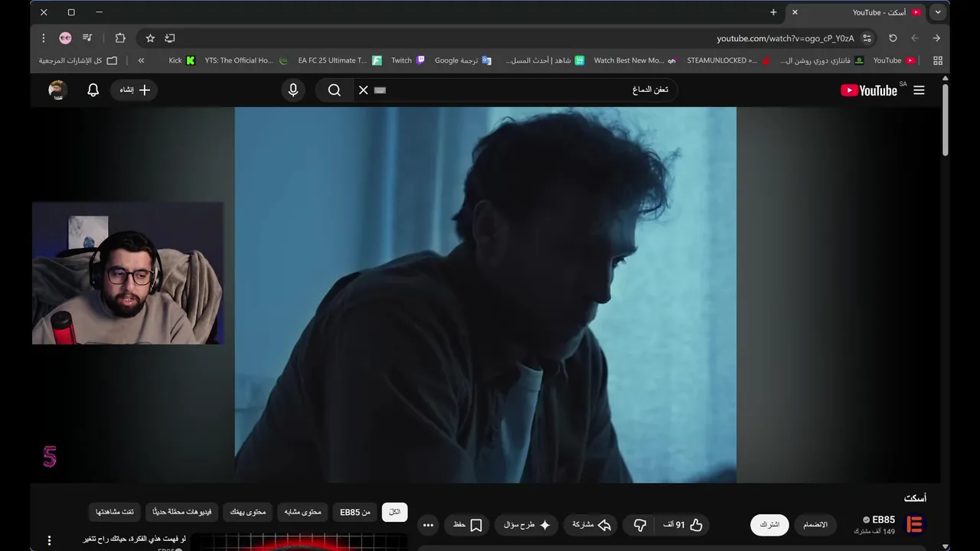Click the magnifier search button
This screenshot has width=980, height=551.
pyautogui.click(x=335, y=90)
